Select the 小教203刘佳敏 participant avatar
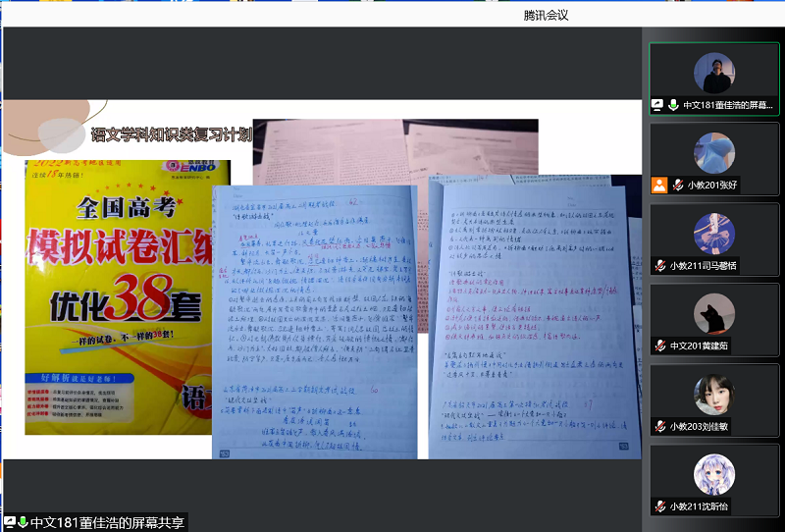Screen dimensions: 785x532 (x=714, y=395)
